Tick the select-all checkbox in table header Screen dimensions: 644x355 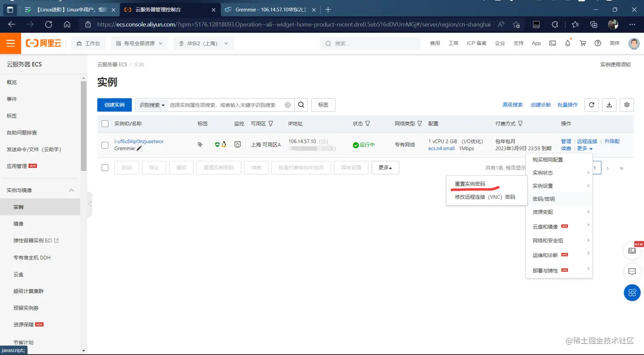[105, 124]
